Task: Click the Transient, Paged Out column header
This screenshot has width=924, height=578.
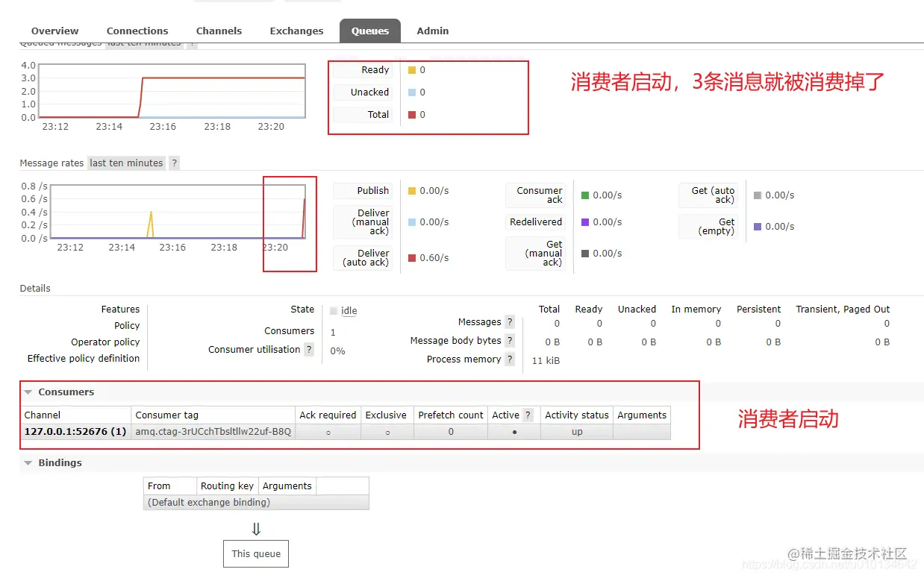Action: pos(843,309)
